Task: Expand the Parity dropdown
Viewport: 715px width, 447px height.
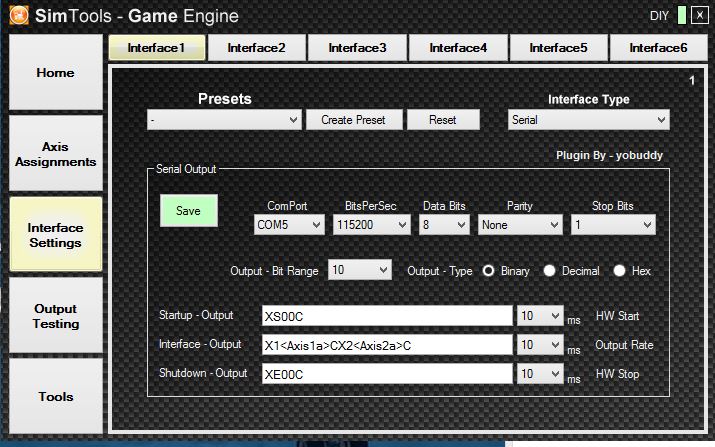Action: coord(520,225)
